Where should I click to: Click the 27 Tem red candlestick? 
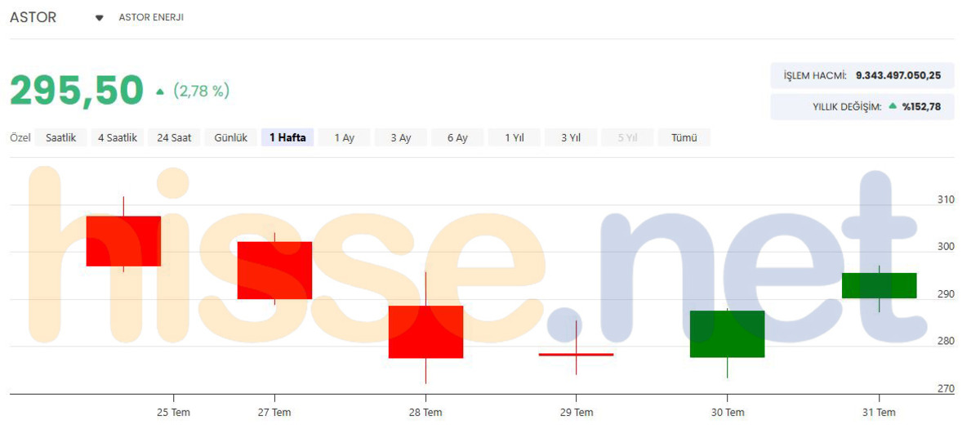coord(274,271)
